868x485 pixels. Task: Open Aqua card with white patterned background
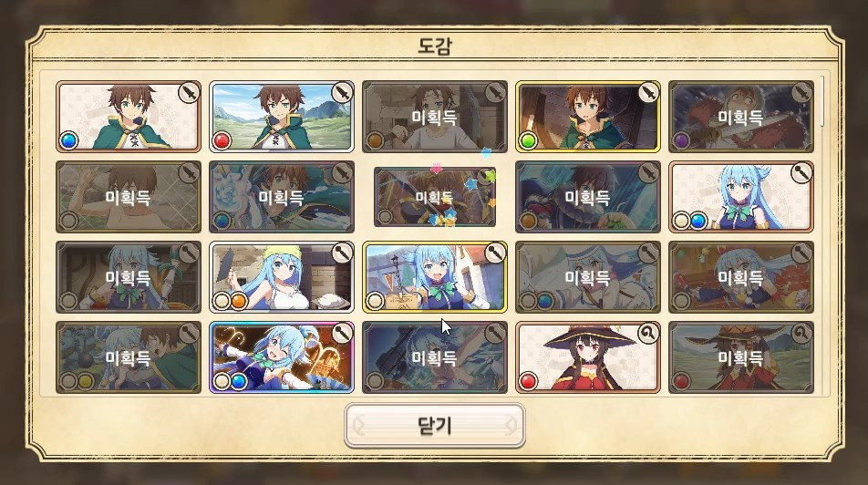click(x=741, y=197)
